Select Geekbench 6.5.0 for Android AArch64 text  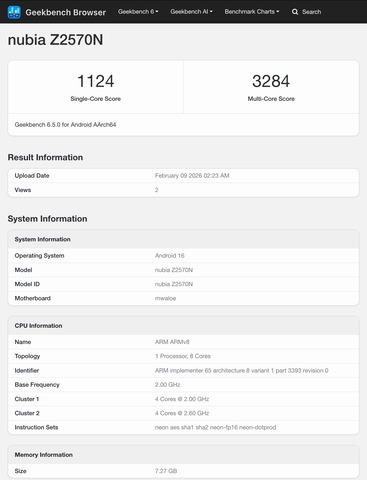coord(65,125)
